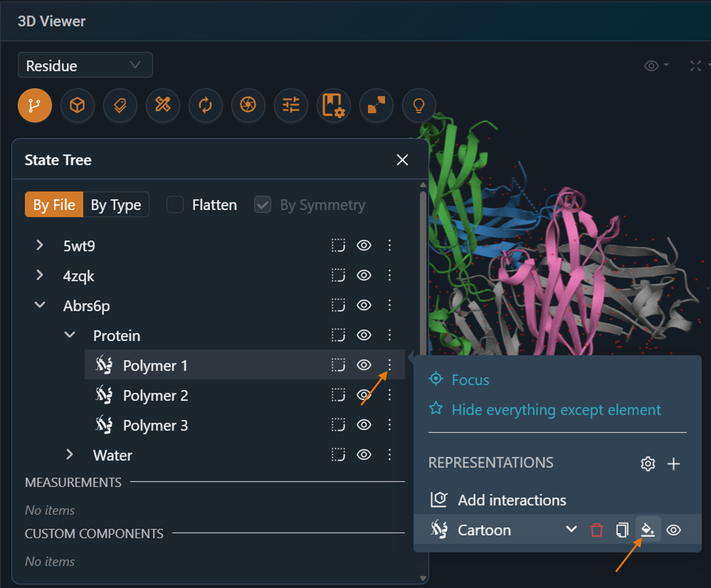Click Add interactions
Image resolution: width=711 pixels, height=588 pixels.
pos(512,500)
